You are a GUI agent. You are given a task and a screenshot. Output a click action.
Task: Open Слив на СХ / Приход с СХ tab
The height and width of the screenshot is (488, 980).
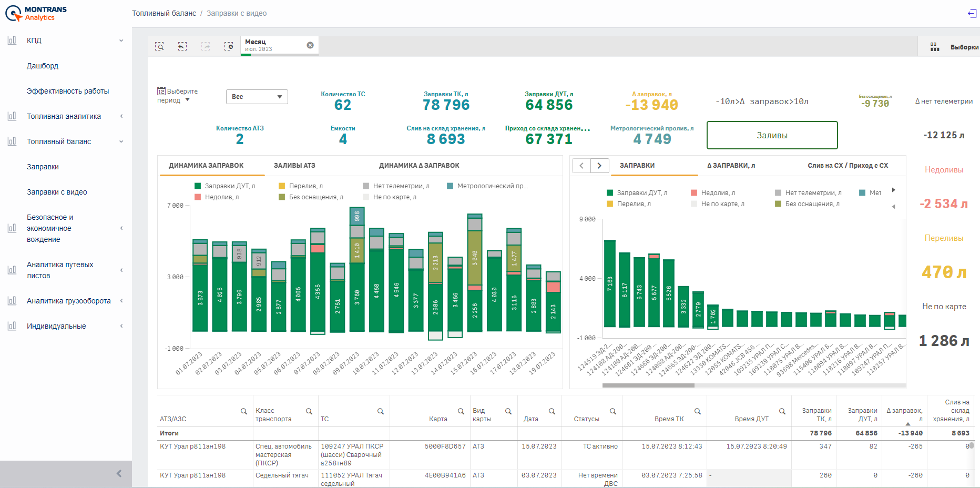848,165
